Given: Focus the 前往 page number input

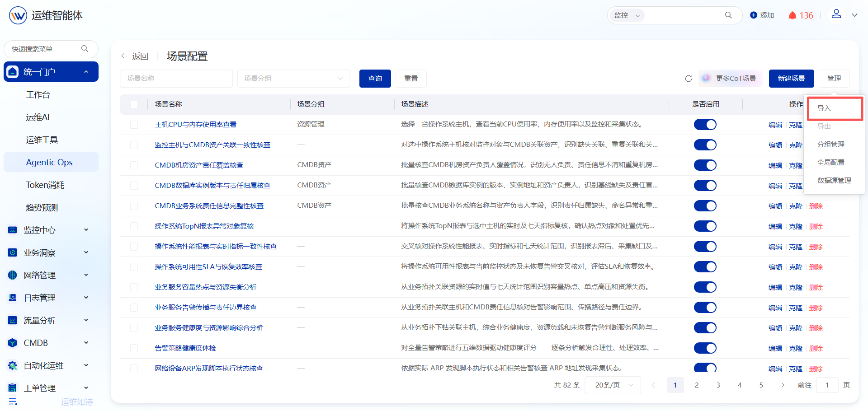Looking at the screenshot, I should pos(827,385).
